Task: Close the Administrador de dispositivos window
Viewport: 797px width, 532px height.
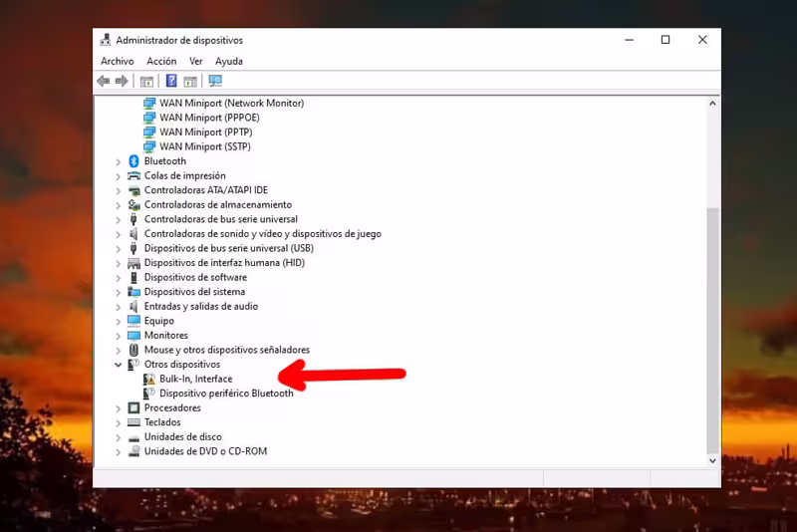Action: (702, 40)
